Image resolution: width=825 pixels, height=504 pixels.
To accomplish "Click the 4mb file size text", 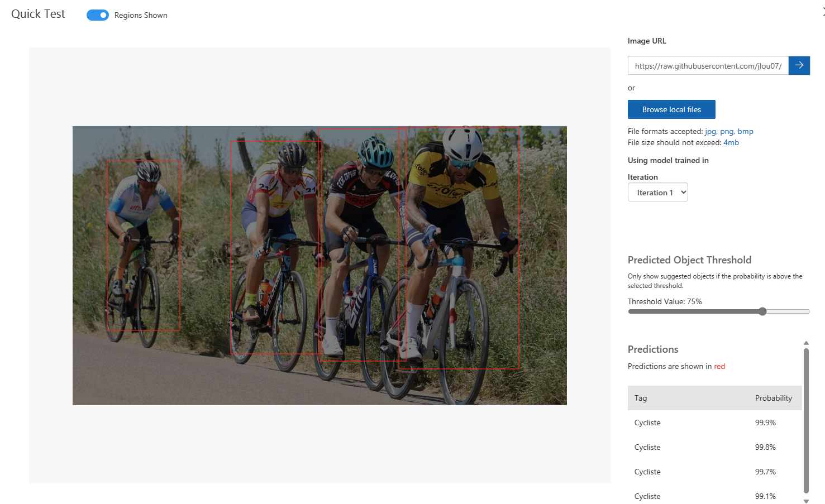I will tap(731, 142).
